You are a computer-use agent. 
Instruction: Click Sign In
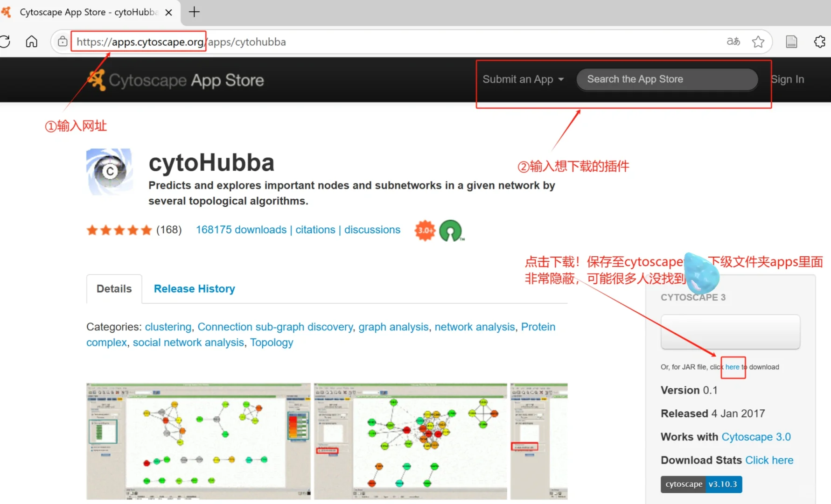[787, 79]
